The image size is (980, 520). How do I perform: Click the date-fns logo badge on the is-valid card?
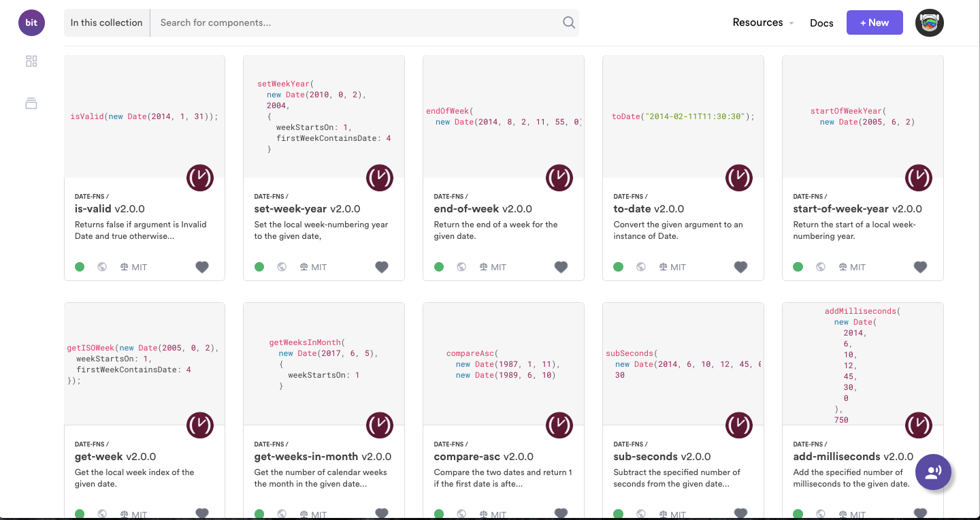coord(200,178)
